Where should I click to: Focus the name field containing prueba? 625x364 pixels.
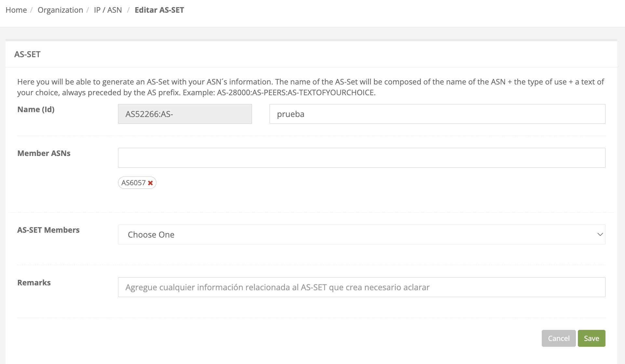point(437,114)
